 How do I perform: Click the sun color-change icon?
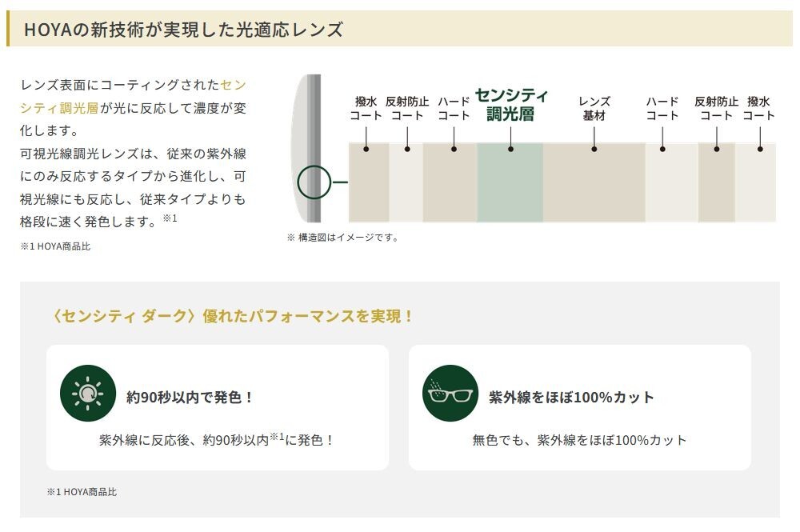88,394
